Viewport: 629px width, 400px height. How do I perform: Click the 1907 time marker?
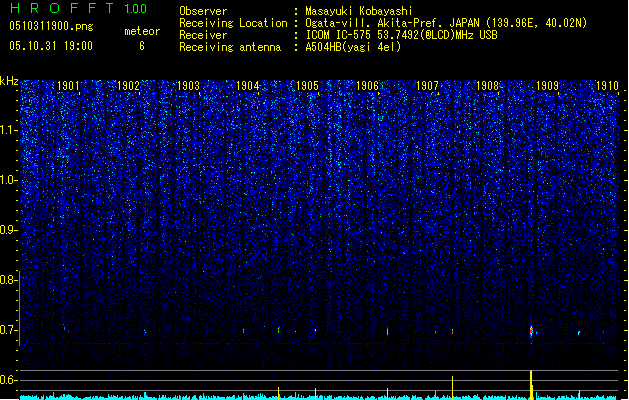(427, 86)
